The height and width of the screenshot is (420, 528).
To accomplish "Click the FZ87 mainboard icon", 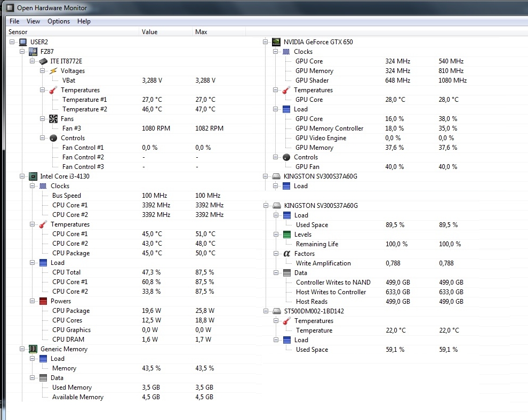I will (x=33, y=52).
